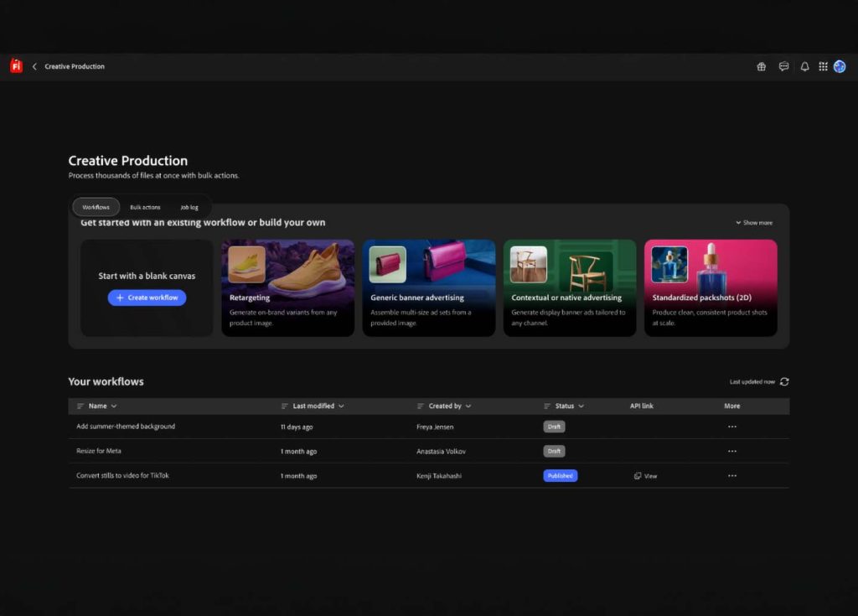Select the Retargeting workflow template card

[x=287, y=287]
